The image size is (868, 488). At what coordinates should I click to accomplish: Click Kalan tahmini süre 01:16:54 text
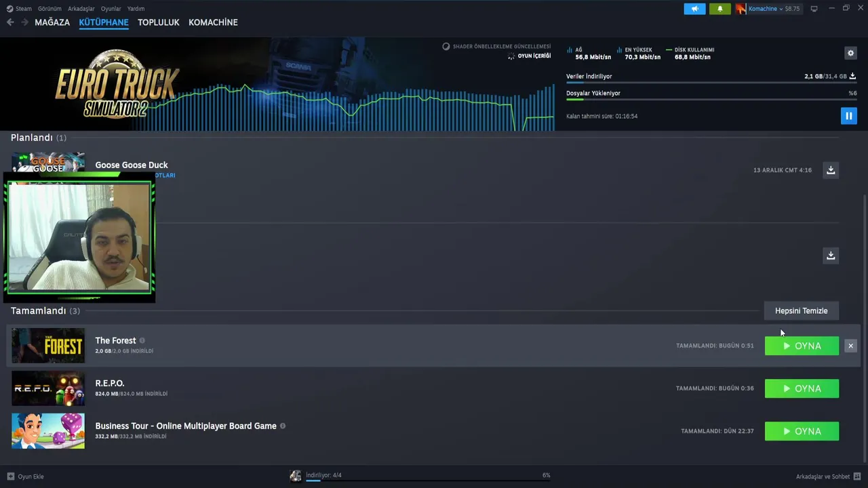601,116
